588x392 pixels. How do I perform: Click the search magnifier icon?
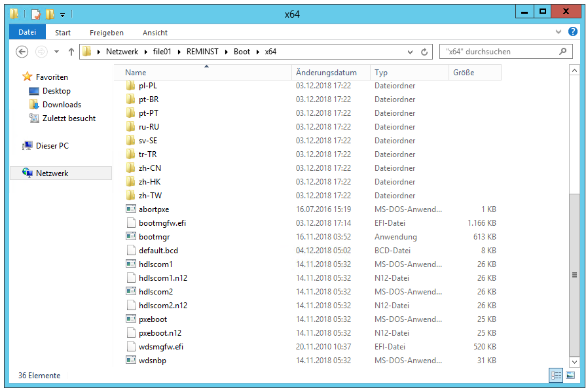click(x=563, y=51)
